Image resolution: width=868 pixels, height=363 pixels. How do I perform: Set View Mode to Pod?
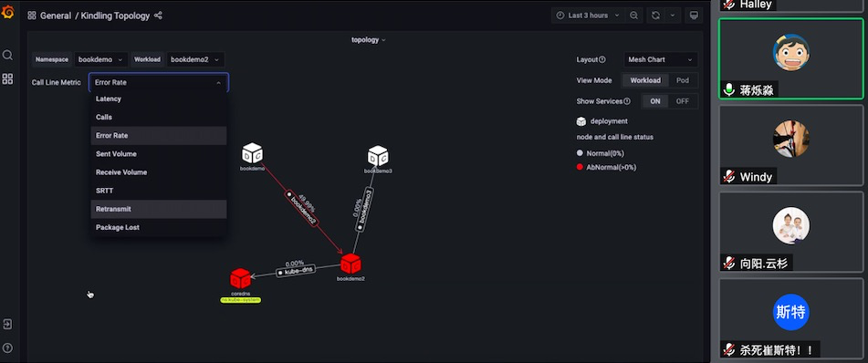[683, 80]
